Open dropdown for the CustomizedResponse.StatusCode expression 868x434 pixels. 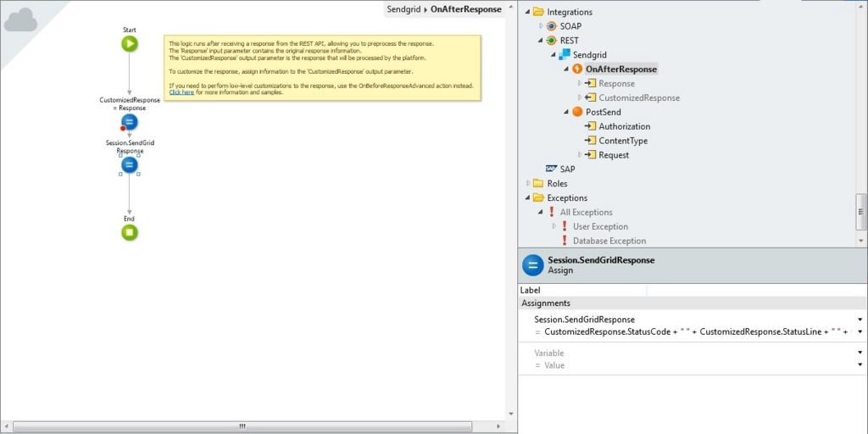pyautogui.click(x=860, y=331)
